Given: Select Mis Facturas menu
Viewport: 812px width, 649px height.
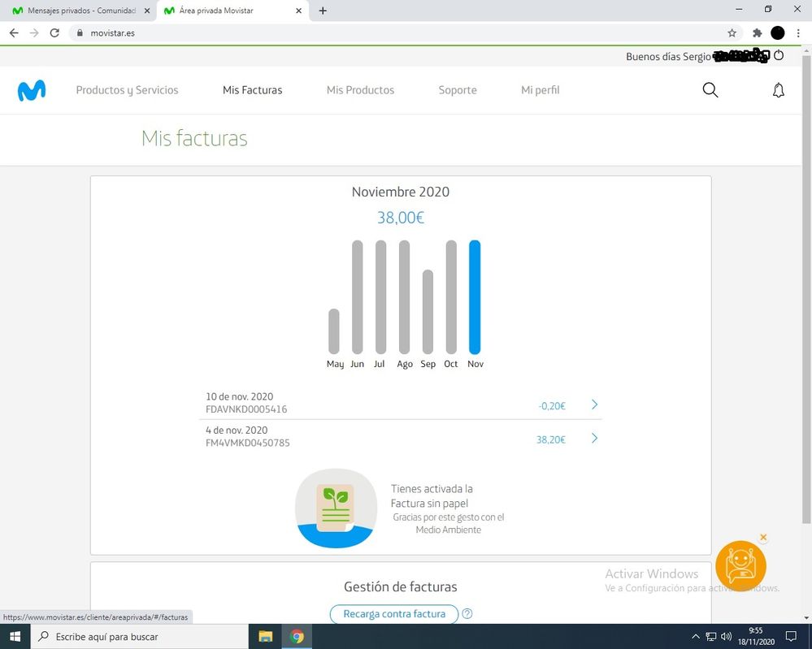Looking at the screenshot, I should (x=252, y=90).
